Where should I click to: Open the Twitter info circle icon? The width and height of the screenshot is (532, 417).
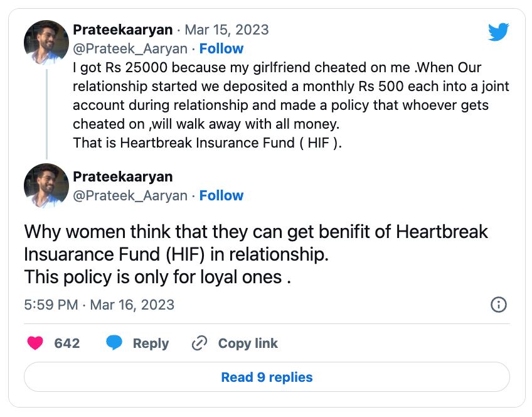click(x=498, y=305)
